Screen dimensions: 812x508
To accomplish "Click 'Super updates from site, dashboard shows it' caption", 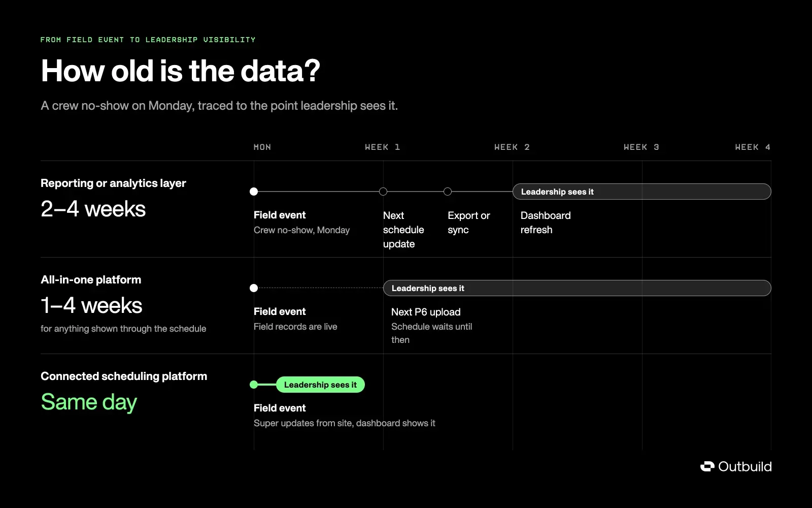I will [x=345, y=423].
